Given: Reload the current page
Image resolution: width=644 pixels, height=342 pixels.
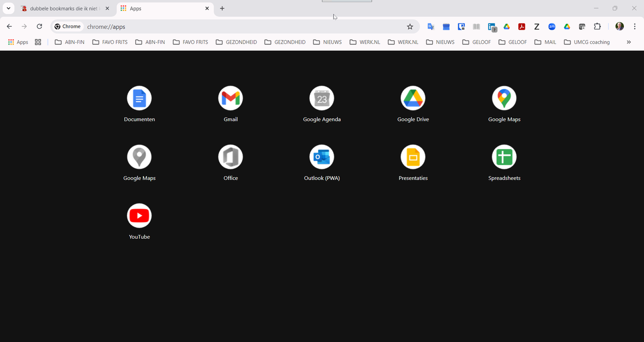Looking at the screenshot, I should (x=39, y=27).
